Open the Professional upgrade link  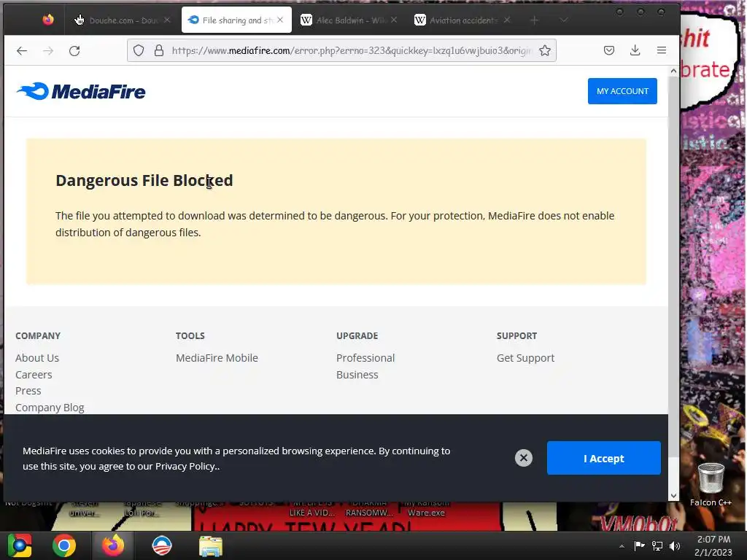click(365, 358)
